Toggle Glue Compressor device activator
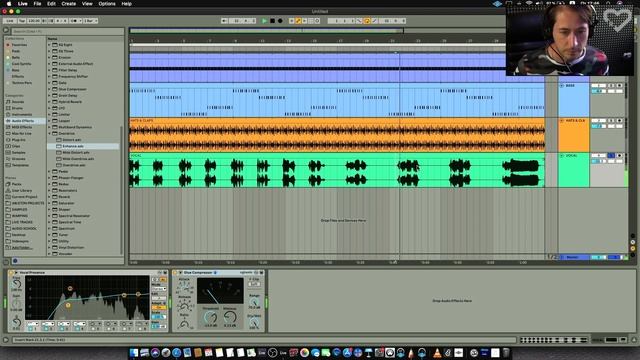 [175, 273]
